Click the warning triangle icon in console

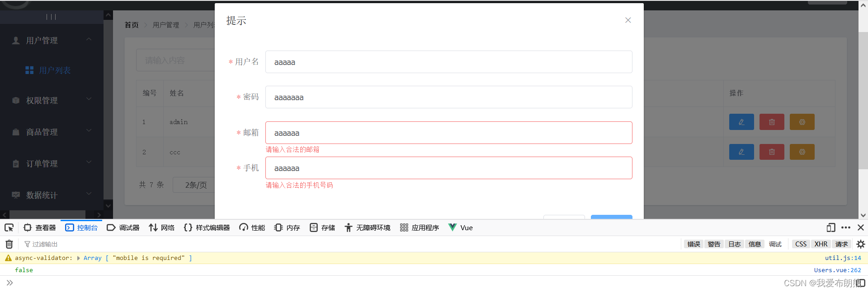click(8, 258)
